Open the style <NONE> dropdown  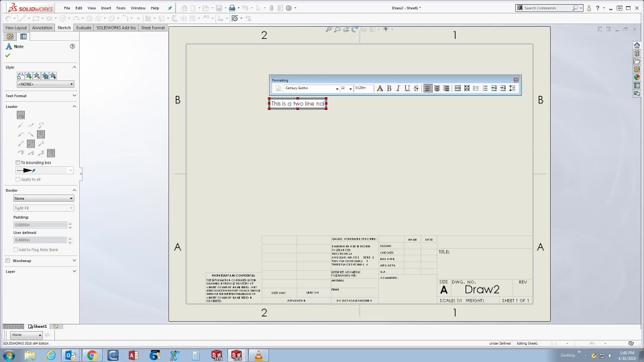pos(45,84)
